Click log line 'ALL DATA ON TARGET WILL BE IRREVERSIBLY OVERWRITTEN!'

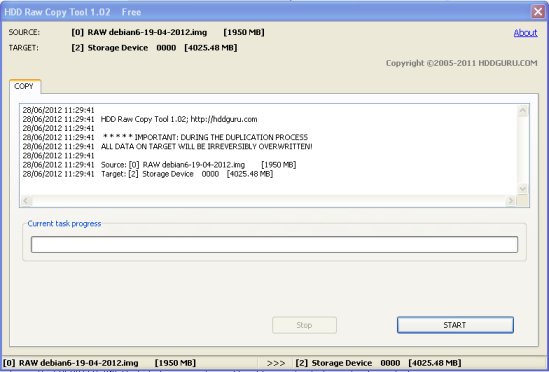coord(207,146)
